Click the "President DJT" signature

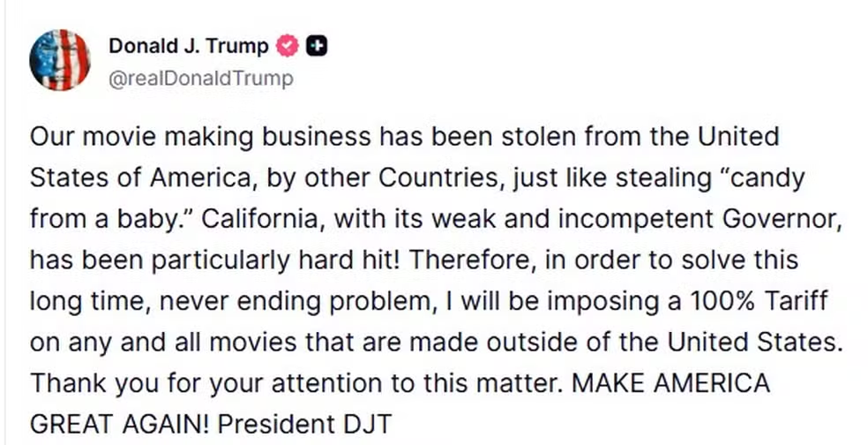pyautogui.click(x=304, y=424)
